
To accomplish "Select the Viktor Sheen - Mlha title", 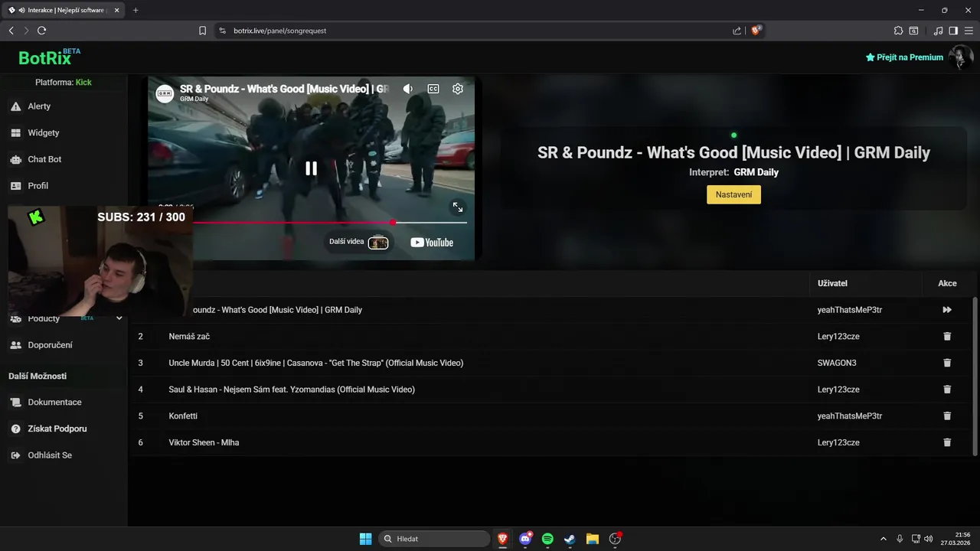I will [204, 442].
